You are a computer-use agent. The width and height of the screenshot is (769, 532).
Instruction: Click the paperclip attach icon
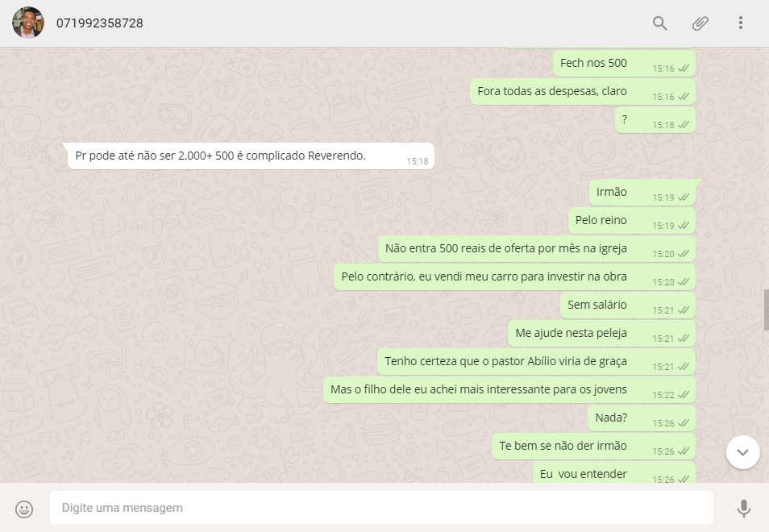[x=700, y=23]
